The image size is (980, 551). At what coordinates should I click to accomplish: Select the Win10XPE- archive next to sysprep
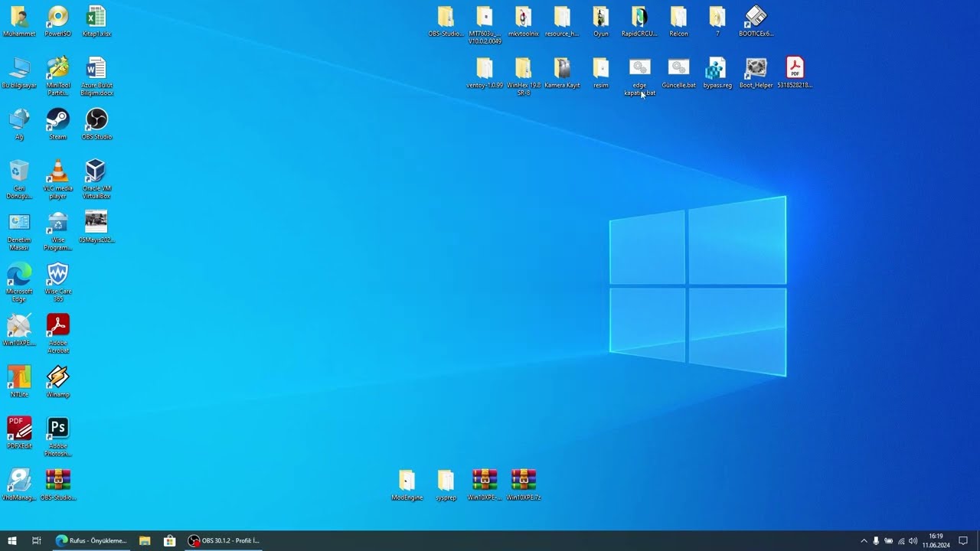tap(485, 485)
